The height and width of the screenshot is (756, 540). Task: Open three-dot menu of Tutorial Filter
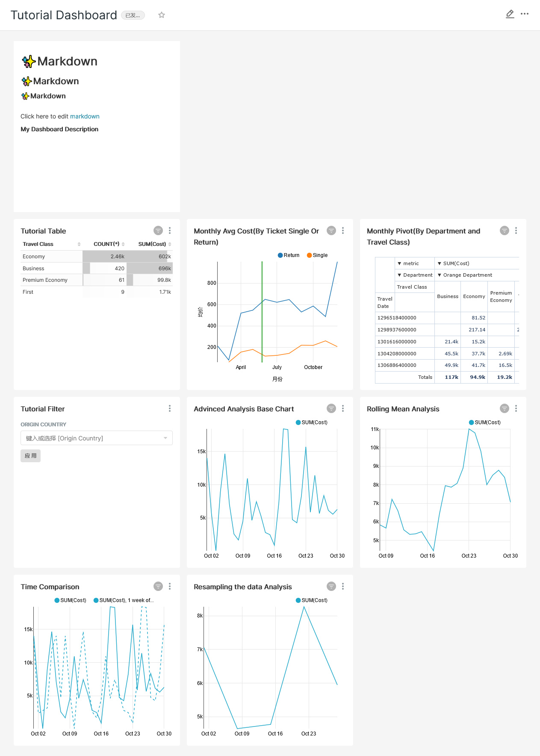click(170, 408)
